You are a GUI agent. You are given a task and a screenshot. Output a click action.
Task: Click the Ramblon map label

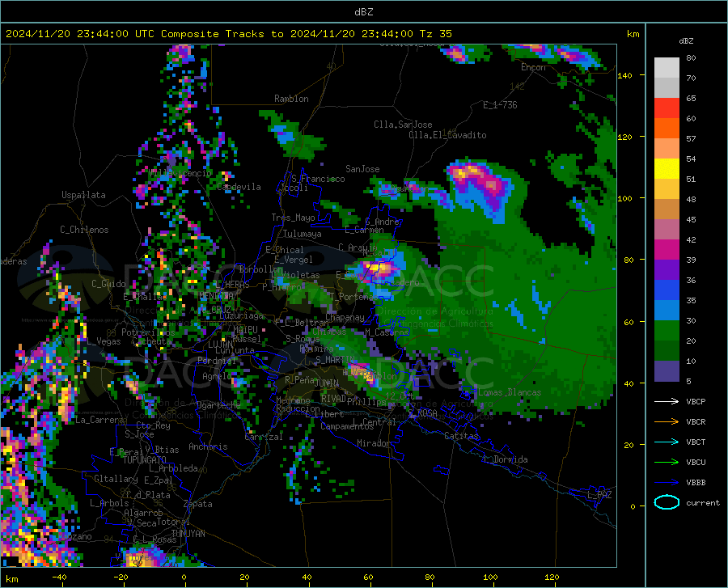(x=291, y=99)
